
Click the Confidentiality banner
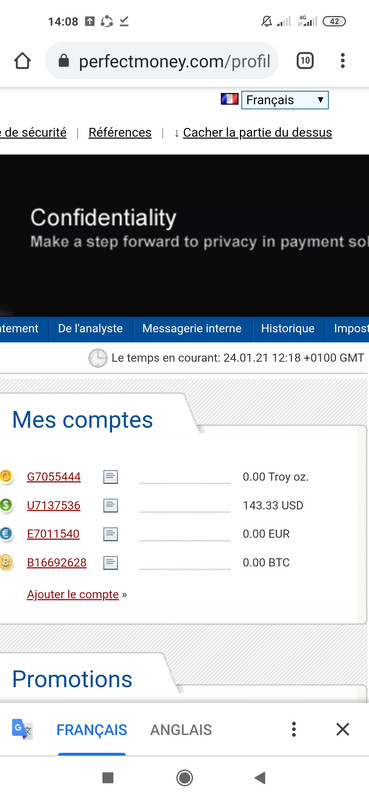click(x=184, y=235)
